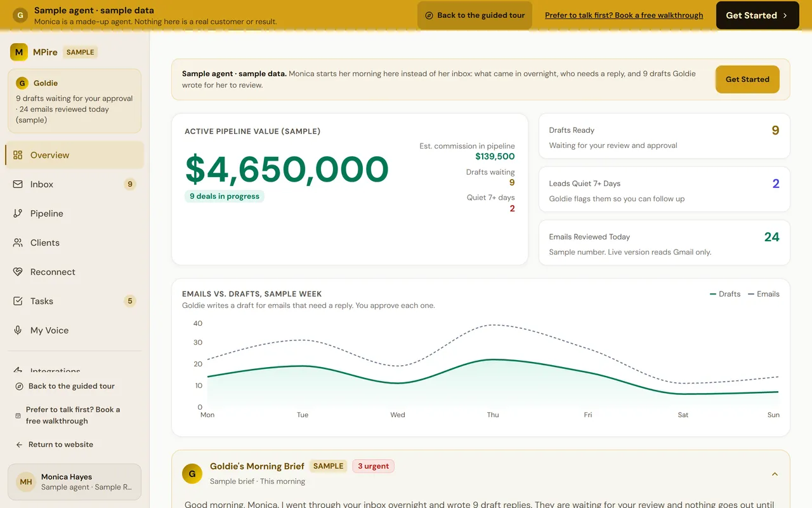Toggle the Emails legend entry on chart
The image size is (812, 508).
pyautogui.click(x=764, y=294)
